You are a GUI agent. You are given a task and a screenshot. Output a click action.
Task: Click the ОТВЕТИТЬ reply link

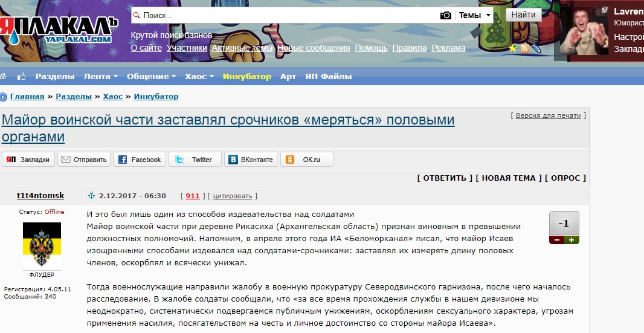[445, 178]
